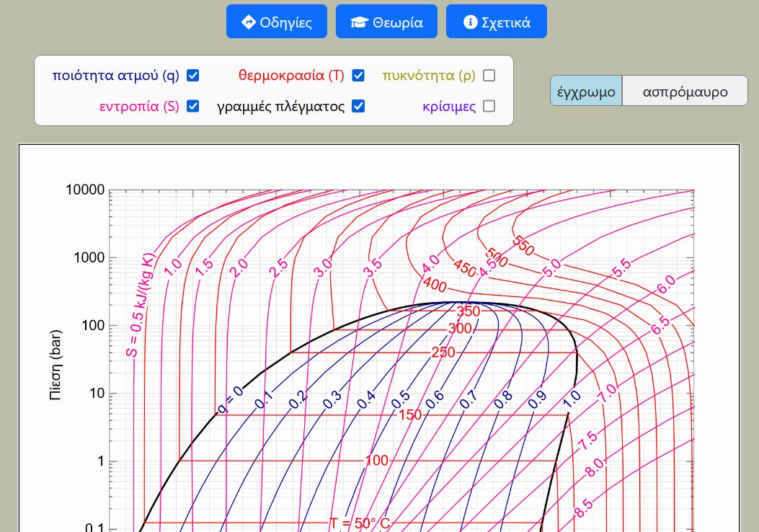Select the έγχρωμο color mode
This screenshot has height=532, width=759.
pos(586,92)
